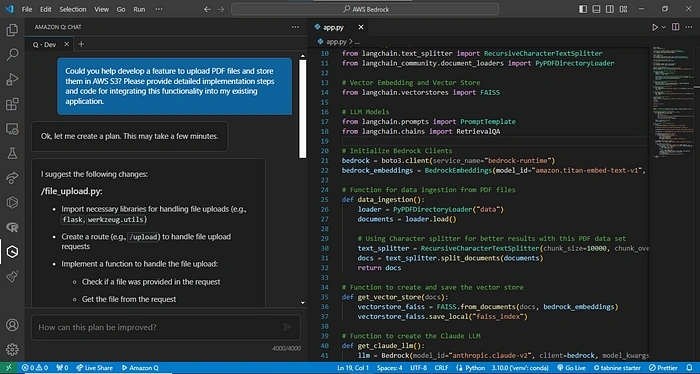Open Amazon Q Chat panel ellipsis menu
This screenshot has height=374, width=700.
pos(295,27)
